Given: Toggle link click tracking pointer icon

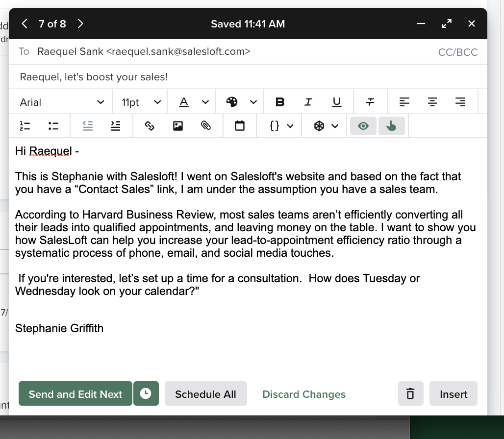Looking at the screenshot, I should 391,126.
